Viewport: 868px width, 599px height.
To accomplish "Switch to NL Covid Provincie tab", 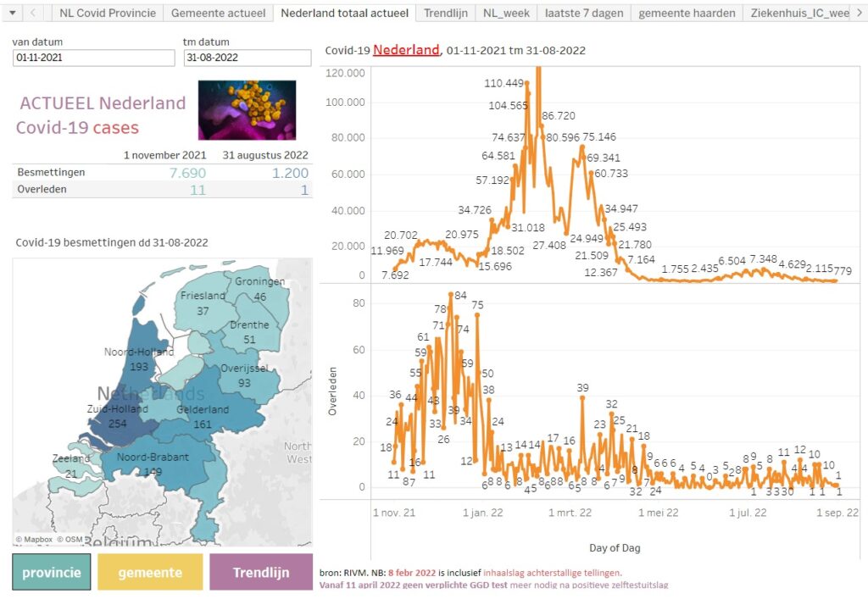I will pyautogui.click(x=107, y=13).
